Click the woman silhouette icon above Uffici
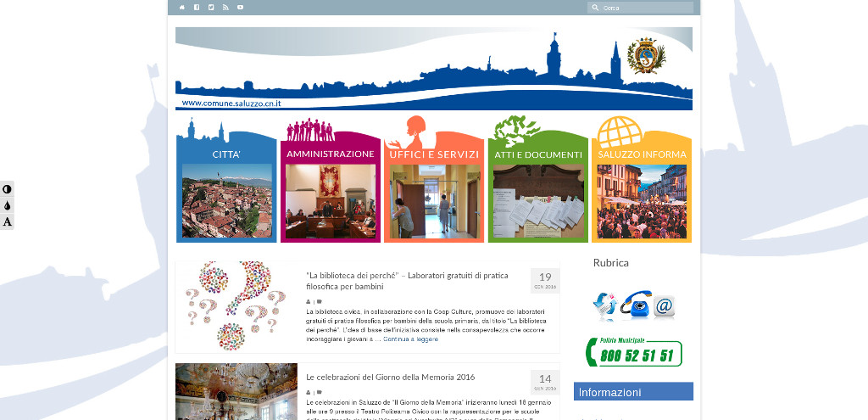868x420 pixels. [409, 132]
